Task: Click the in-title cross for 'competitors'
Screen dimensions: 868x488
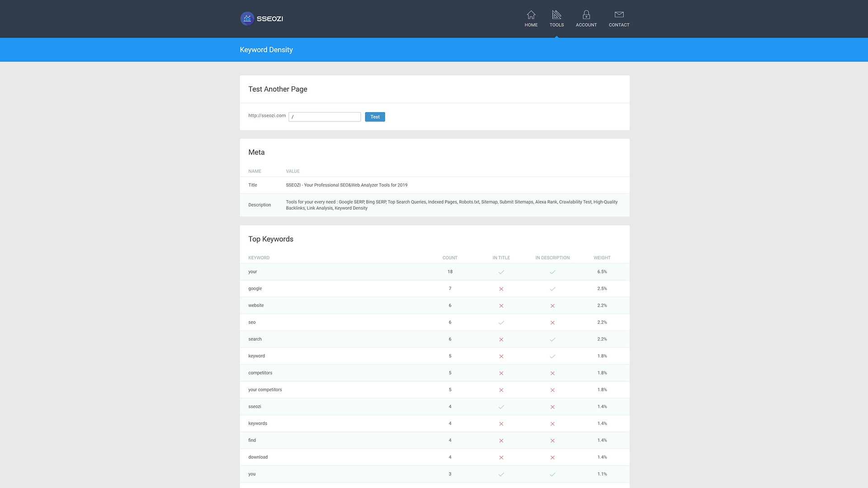Action: click(x=501, y=373)
